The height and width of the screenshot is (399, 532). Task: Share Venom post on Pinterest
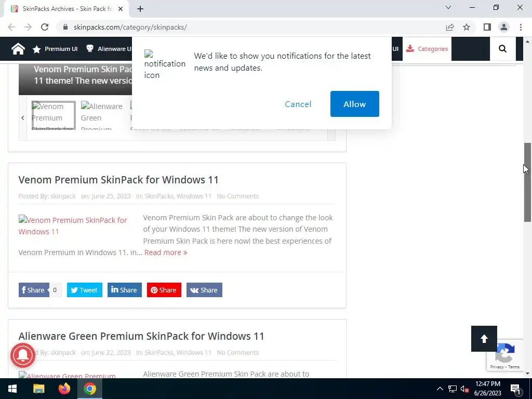[x=164, y=290]
